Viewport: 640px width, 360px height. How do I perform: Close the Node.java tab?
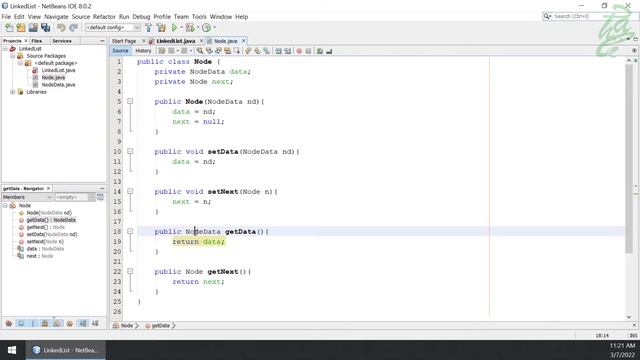(x=244, y=41)
